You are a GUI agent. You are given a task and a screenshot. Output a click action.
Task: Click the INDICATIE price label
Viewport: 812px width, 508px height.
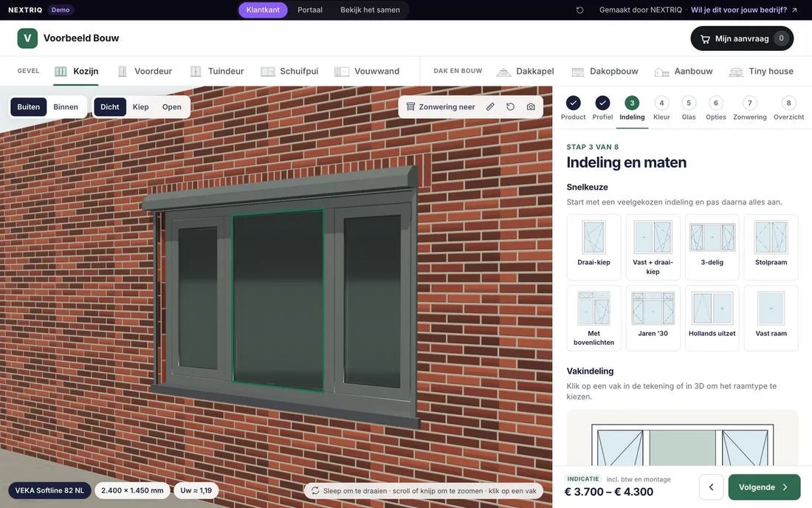(x=582, y=479)
